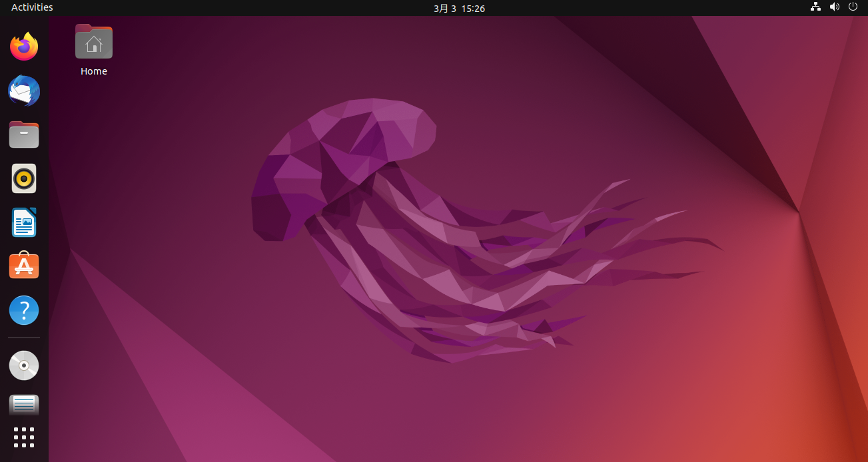Open LibreOffice Writer from the dock
The image size is (868, 462).
24,222
